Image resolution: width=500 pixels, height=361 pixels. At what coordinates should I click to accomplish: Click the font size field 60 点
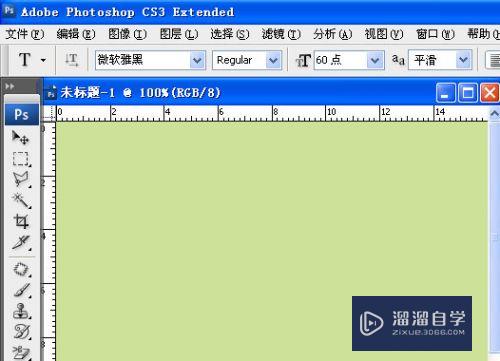(x=341, y=60)
